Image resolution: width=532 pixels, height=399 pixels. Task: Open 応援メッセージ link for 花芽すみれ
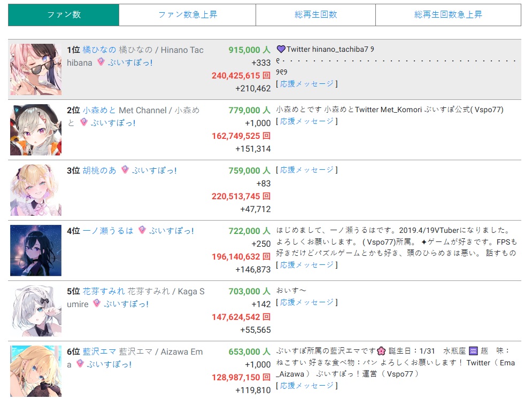[x=307, y=302]
